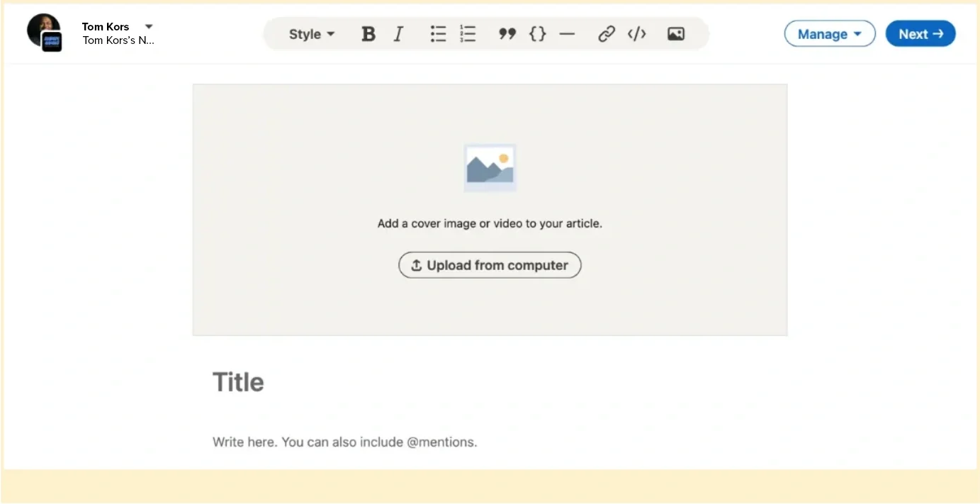Image resolution: width=980 pixels, height=504 pixels.
Task: Click Upload from computer for a cover image
Action: [x=490, y=264]
